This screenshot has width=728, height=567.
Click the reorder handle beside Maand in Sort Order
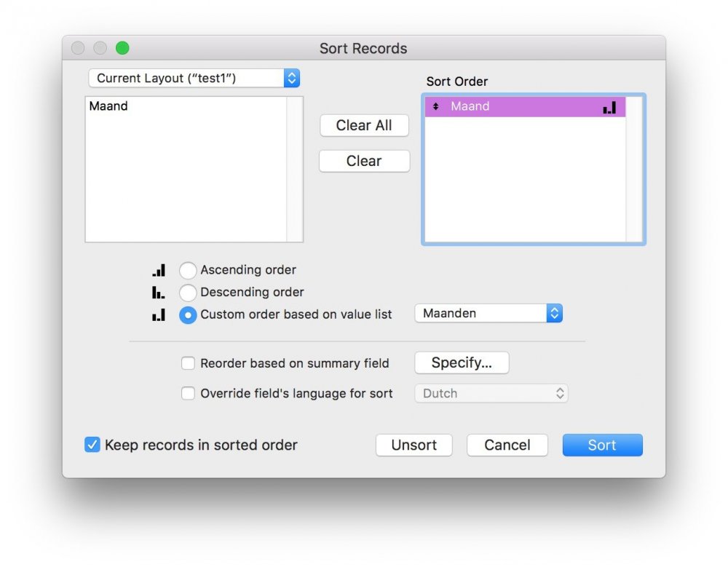pos(435,106)
